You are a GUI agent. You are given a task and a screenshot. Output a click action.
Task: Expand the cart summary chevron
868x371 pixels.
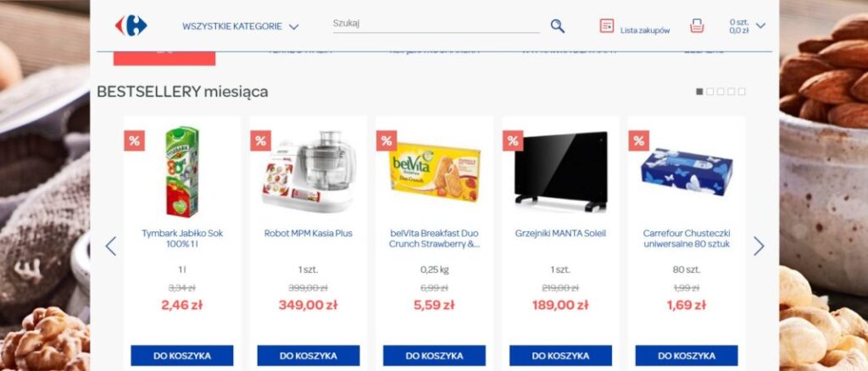click(x=760, y=25)
